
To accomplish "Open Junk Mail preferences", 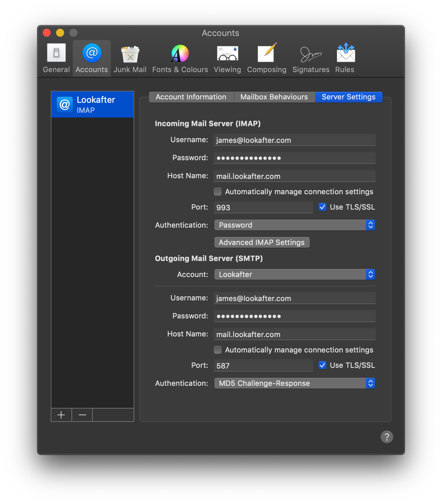I will point(130,58).
